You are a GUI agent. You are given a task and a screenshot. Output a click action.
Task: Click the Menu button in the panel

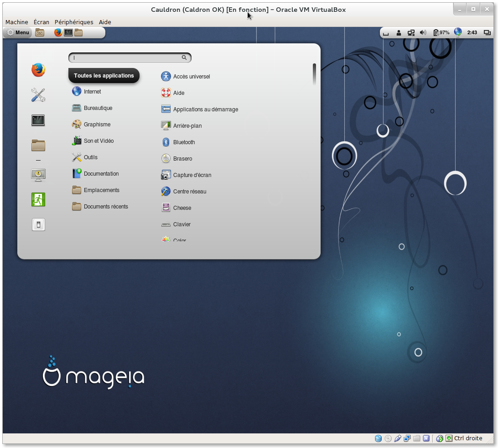coord(18,32)
